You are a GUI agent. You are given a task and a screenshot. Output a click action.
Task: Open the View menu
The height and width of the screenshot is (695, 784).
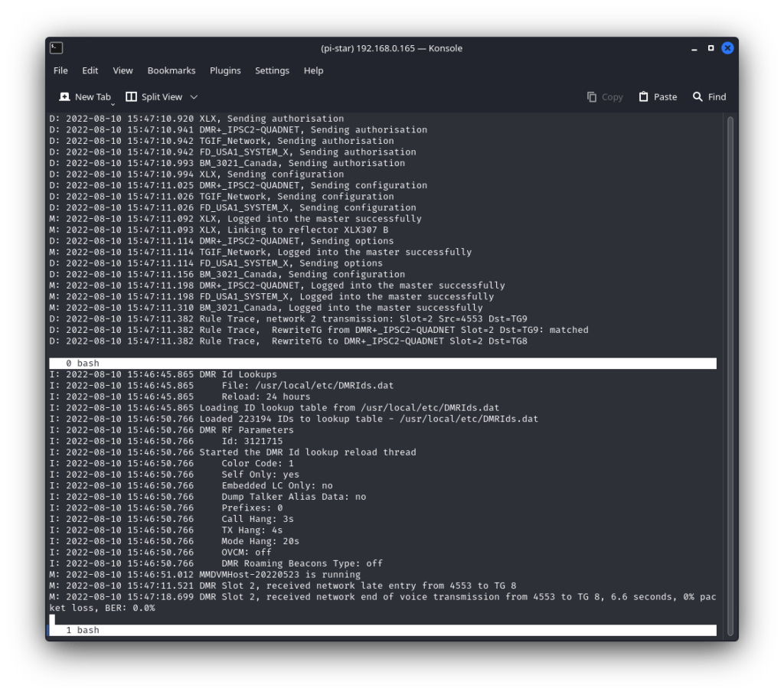pyautogui.click(x=123, y=70)
